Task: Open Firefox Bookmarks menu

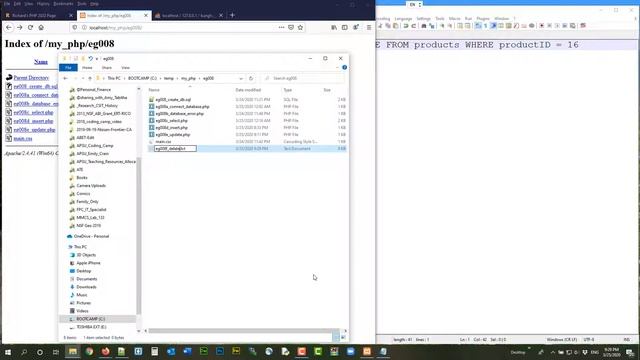Action: (63, 4)
